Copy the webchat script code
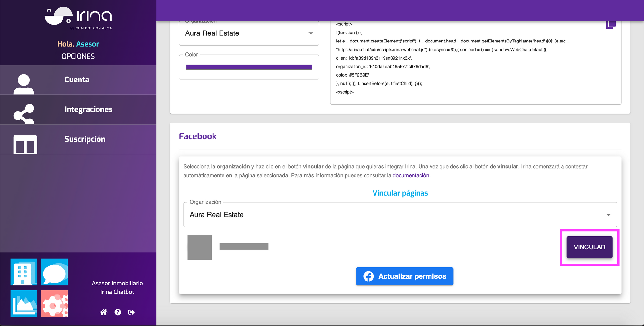The image size is (644, 326). click(x=611, y=24)
